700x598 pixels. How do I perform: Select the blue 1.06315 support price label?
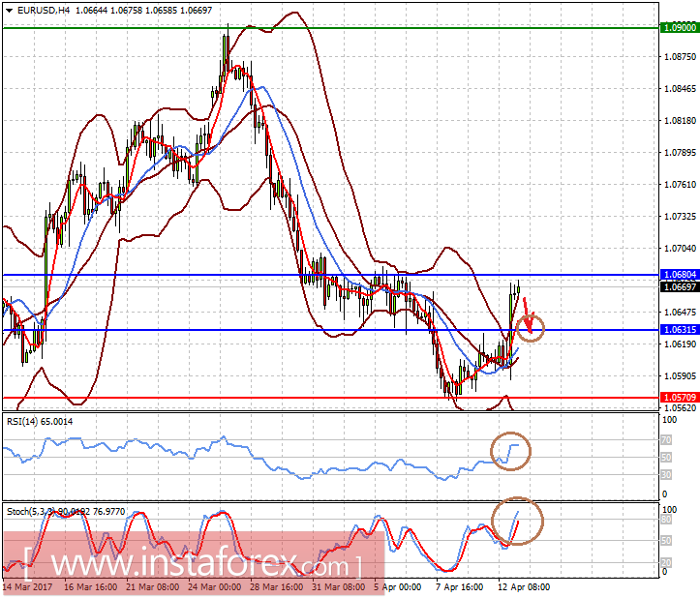pos(680,330)
